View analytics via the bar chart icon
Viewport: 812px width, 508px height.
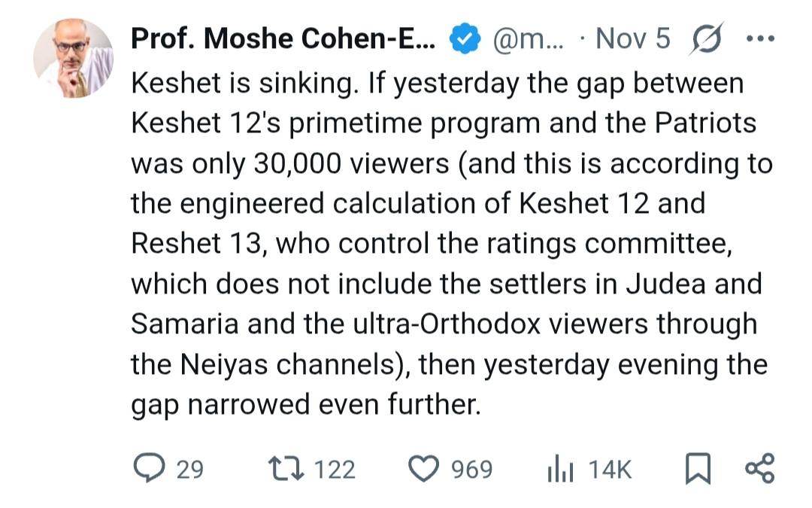pos(559,470)
